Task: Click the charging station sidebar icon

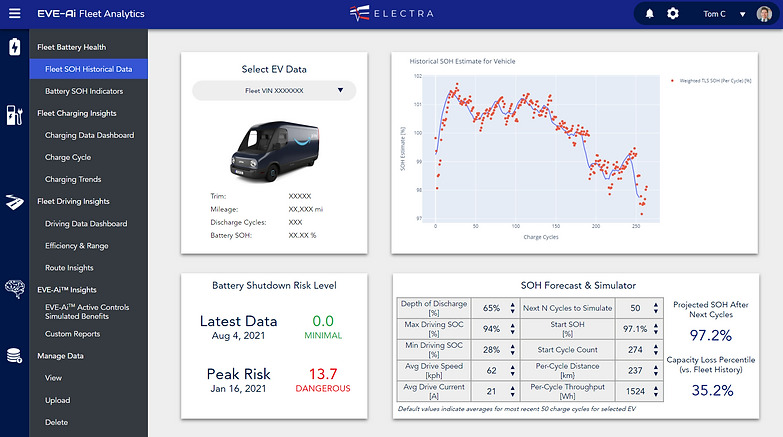Action: tap(14, 115)
